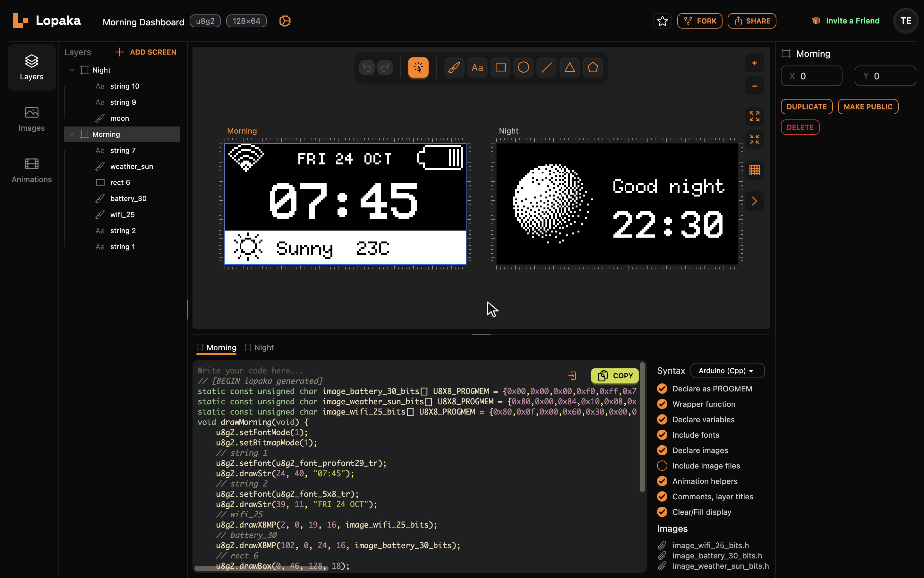Select the battery_30 layer
The width and height of the screenshot is (924, 578).
[x=122, y=198]
